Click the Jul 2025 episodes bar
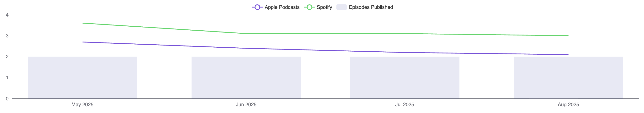This screenshot has width=644, height=113. [x=405, y=78]
